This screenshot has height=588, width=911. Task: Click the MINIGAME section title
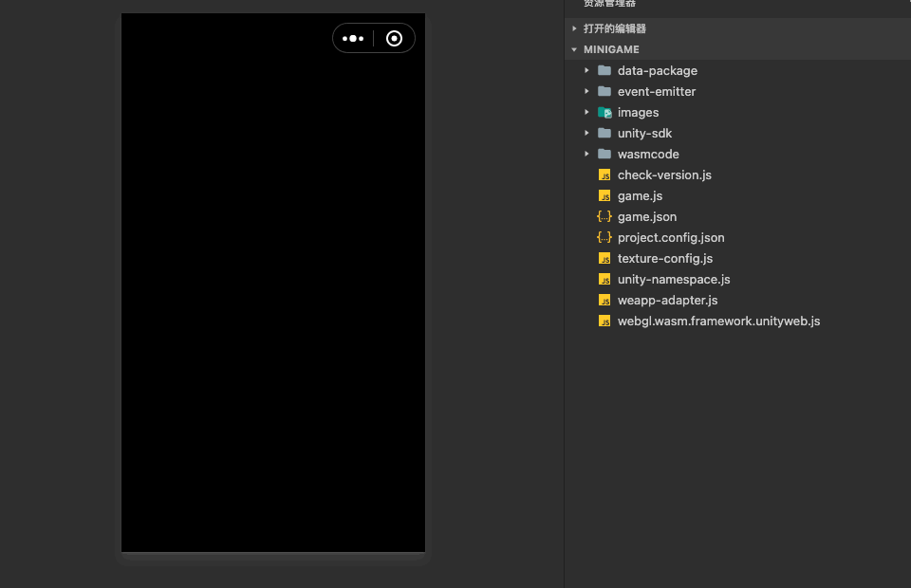pos(611,49)
